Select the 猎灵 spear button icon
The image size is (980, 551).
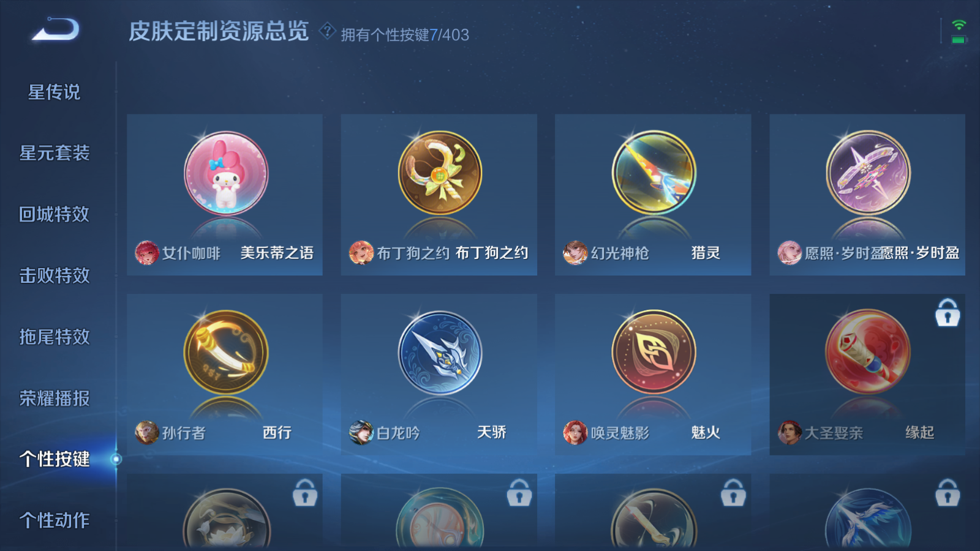pos(654,173)
